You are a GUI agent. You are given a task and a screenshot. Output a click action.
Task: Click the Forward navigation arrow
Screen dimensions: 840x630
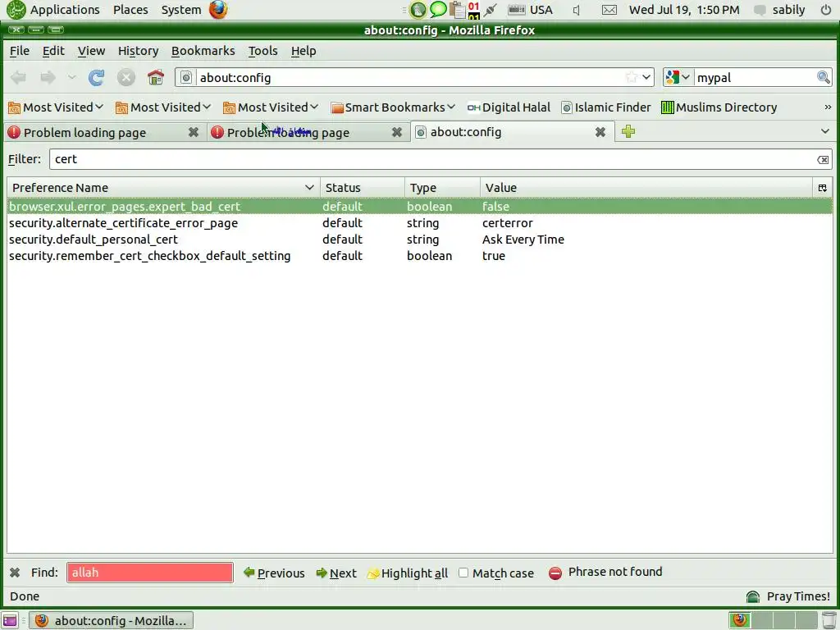[x=48, y=78]
